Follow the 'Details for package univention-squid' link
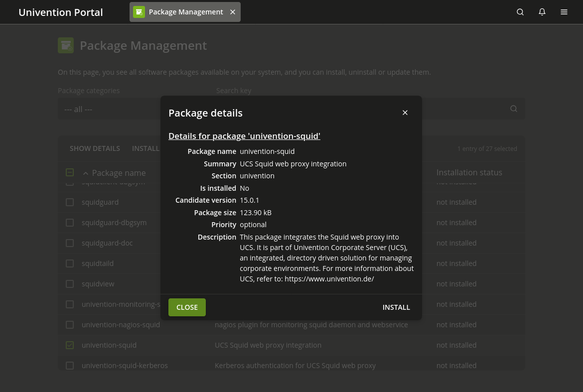Image resolution: width=583 pixels, height=392 pixels. [x=244, y=135]
